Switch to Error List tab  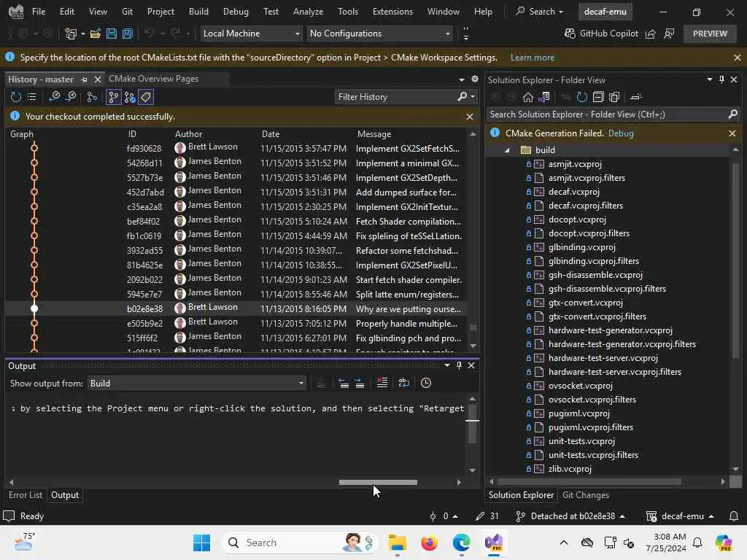(26, 495)
